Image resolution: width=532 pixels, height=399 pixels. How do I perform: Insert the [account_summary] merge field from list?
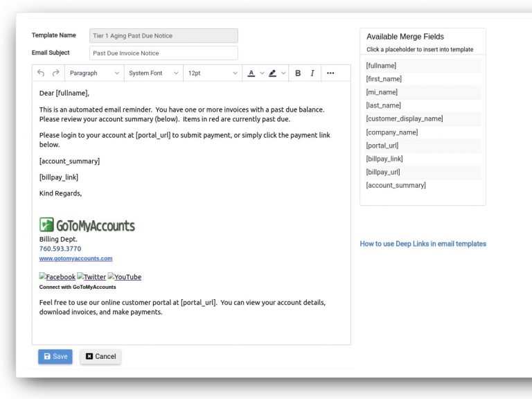[396, 185]
